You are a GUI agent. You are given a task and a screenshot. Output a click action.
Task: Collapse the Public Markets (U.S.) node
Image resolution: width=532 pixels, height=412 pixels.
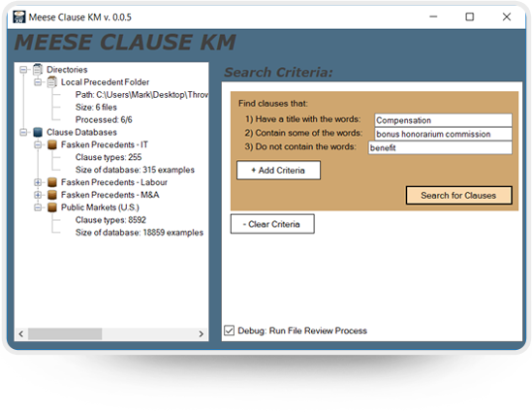click(38, 207)
